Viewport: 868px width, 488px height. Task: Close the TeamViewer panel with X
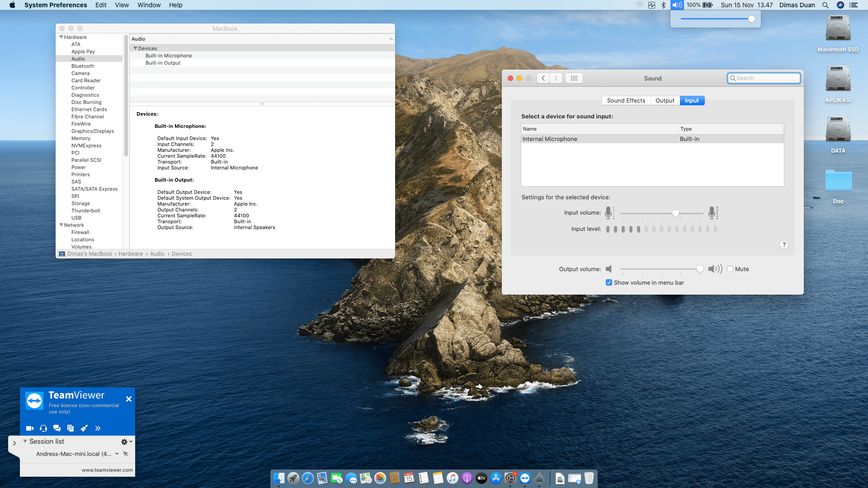coord(129,399)
